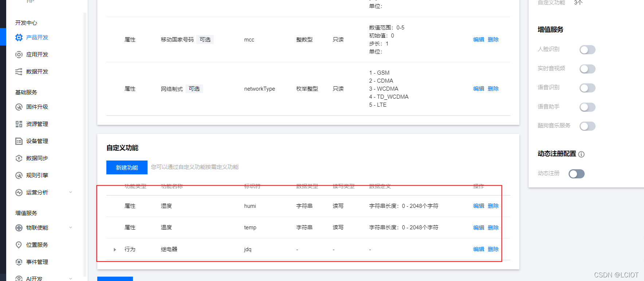
Task: Toggle the 人脸识别 switch
Action: (x=588, y=50)
